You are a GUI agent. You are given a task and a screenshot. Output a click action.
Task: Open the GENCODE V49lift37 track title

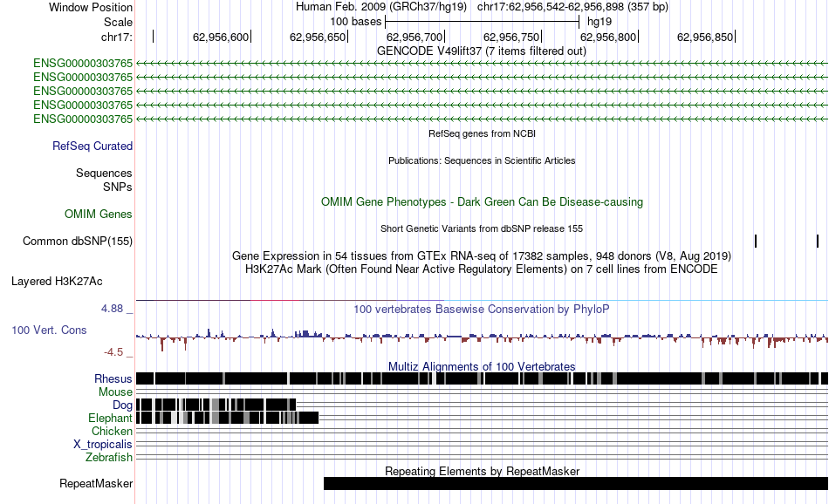tap(481, 51)
